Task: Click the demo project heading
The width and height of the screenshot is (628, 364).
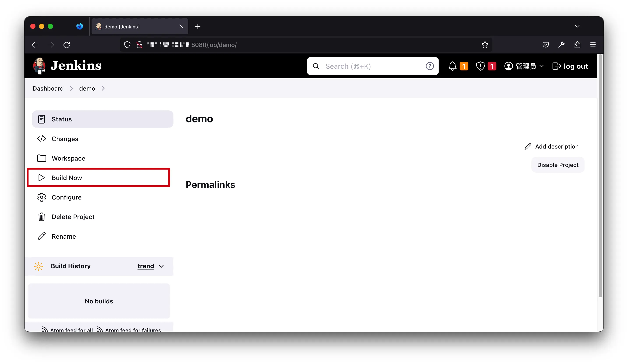Action: pyautogui.click(x=199, y=119)
